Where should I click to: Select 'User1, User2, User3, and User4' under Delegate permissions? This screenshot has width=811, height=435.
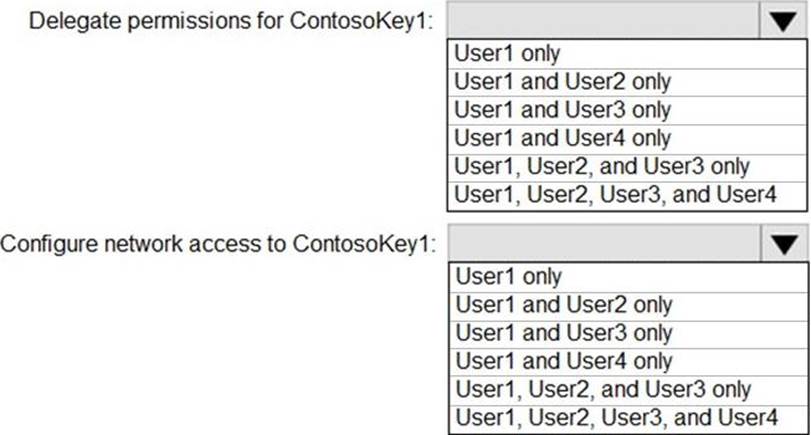pos(614,194)
